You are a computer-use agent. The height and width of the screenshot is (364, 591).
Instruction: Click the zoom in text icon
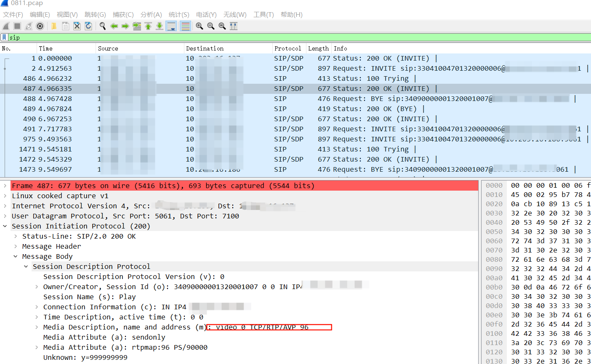click(x=200, y=26)
